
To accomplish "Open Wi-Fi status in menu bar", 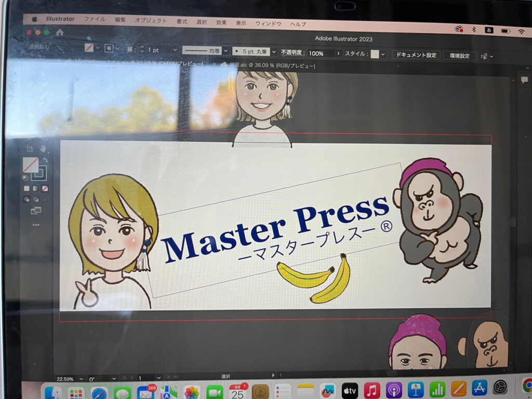I will point(521,32).
